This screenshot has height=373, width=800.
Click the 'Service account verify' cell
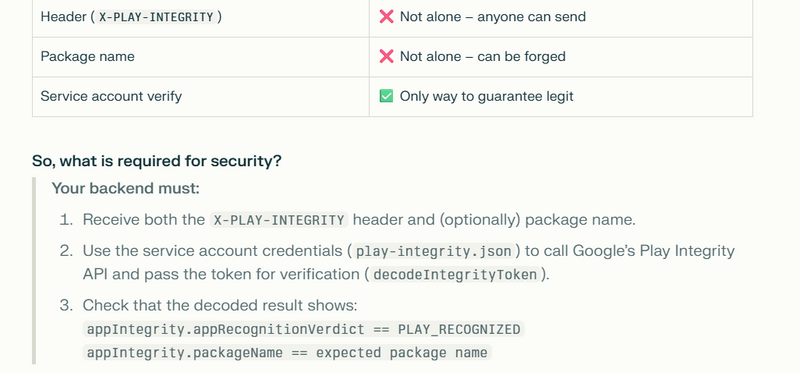click(x=201, y=96)
